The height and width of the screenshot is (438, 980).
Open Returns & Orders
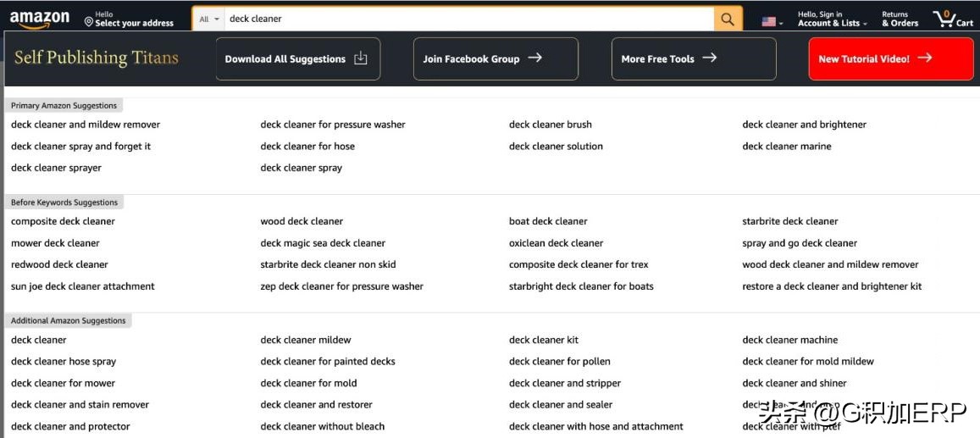point(900,19)
